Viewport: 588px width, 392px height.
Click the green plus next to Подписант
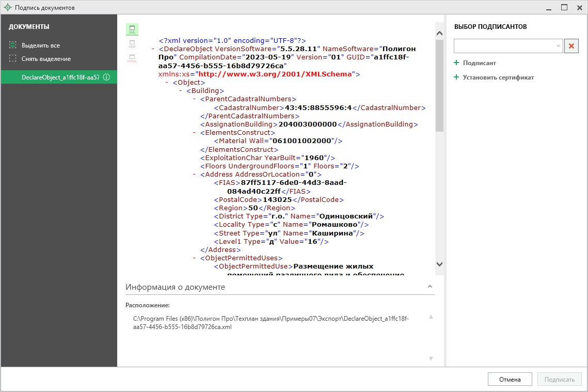tap(456, 63)
